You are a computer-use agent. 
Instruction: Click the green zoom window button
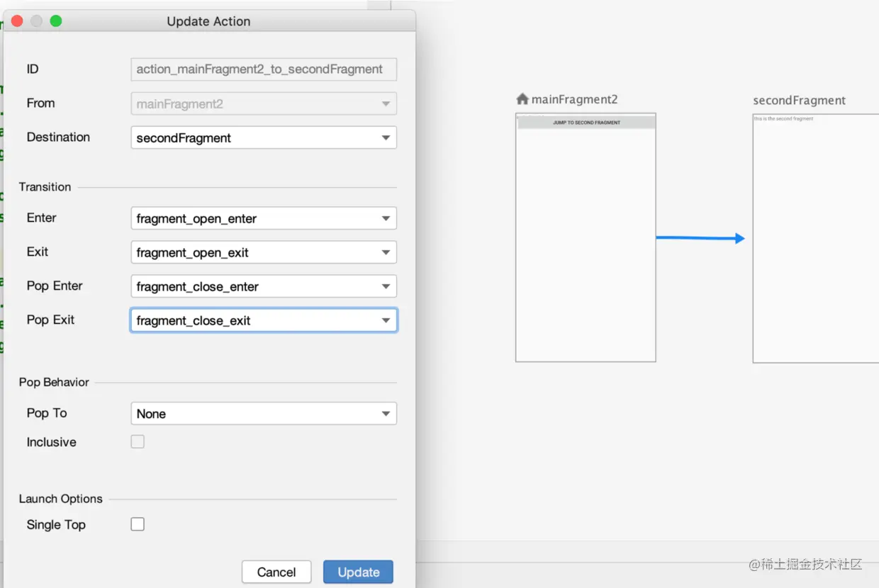56,21
